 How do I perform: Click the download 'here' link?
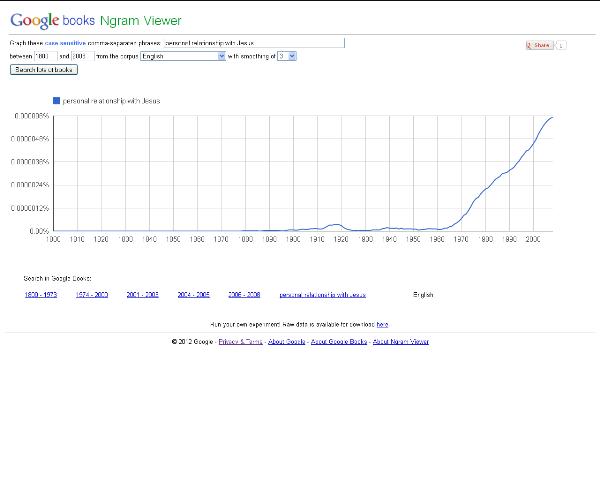(382, 325)
